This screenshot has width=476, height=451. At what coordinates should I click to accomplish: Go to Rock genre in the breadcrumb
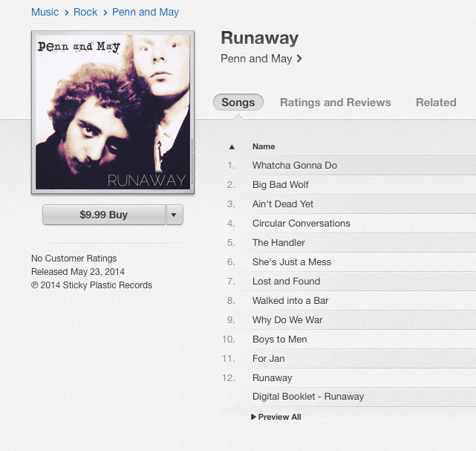coord(85,12)
